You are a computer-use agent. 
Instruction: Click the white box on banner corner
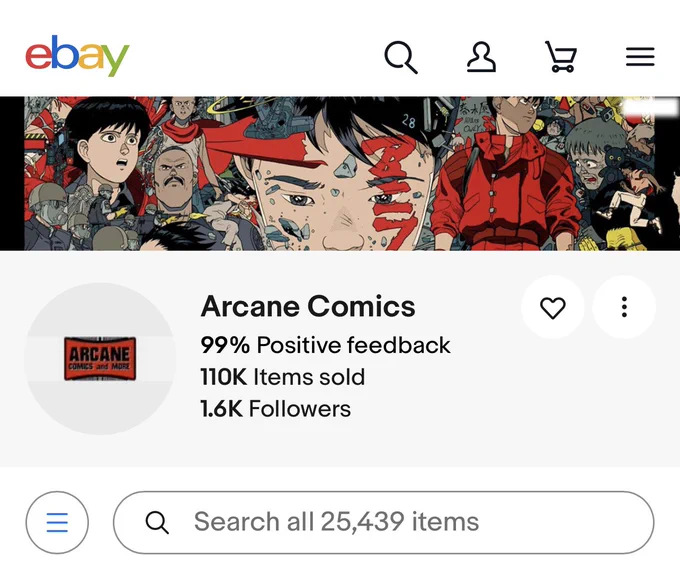click(x=651, y=107)
